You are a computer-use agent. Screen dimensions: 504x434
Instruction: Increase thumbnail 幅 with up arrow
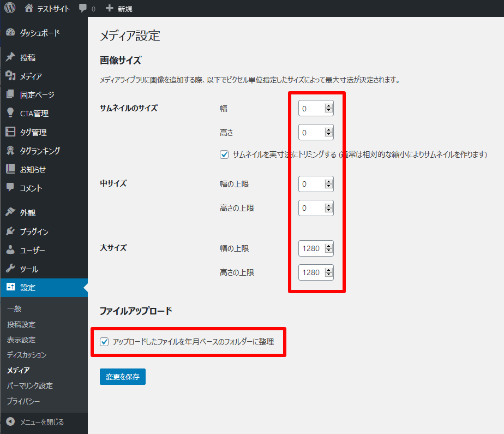[328, 106]
